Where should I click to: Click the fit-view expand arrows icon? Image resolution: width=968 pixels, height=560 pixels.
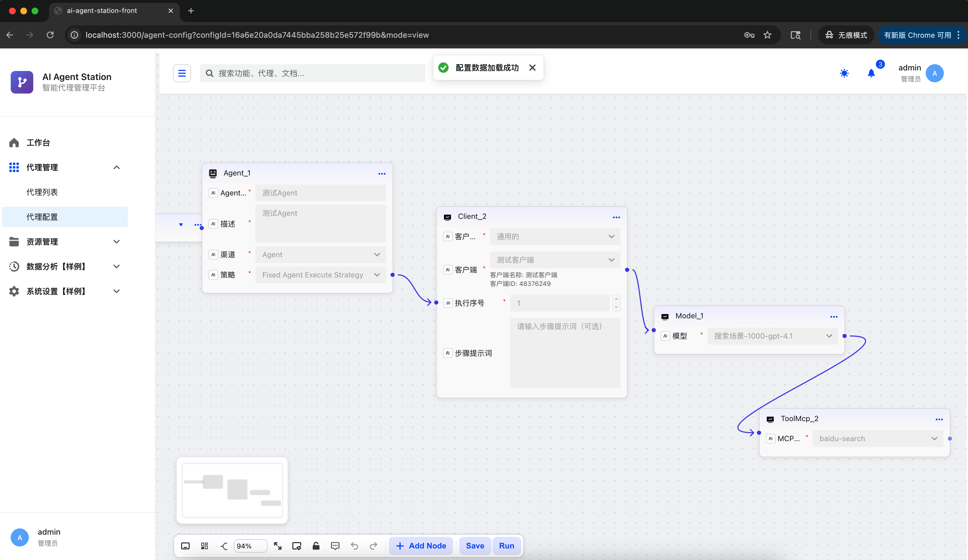click(278, 546)
